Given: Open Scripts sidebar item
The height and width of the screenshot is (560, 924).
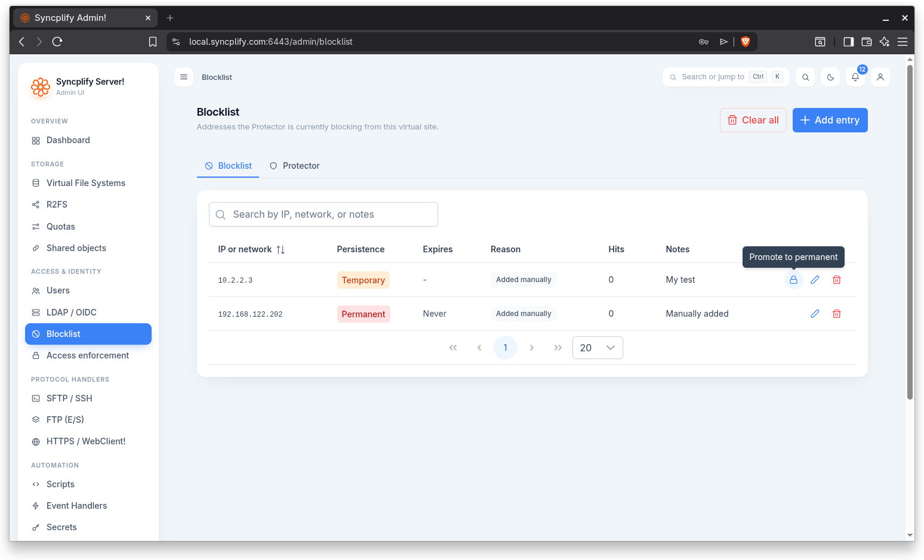Looking at the screenshot, I should [x=88, y=484].
